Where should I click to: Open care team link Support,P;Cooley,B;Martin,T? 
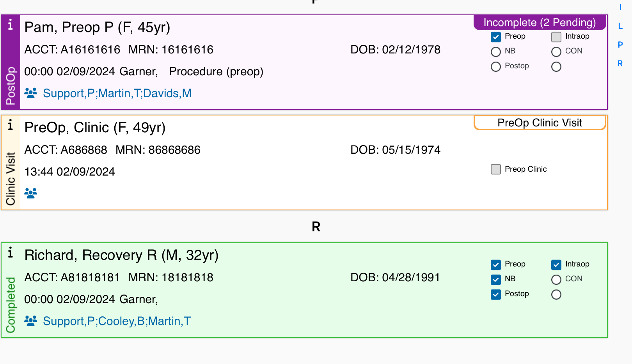point(117,321)
